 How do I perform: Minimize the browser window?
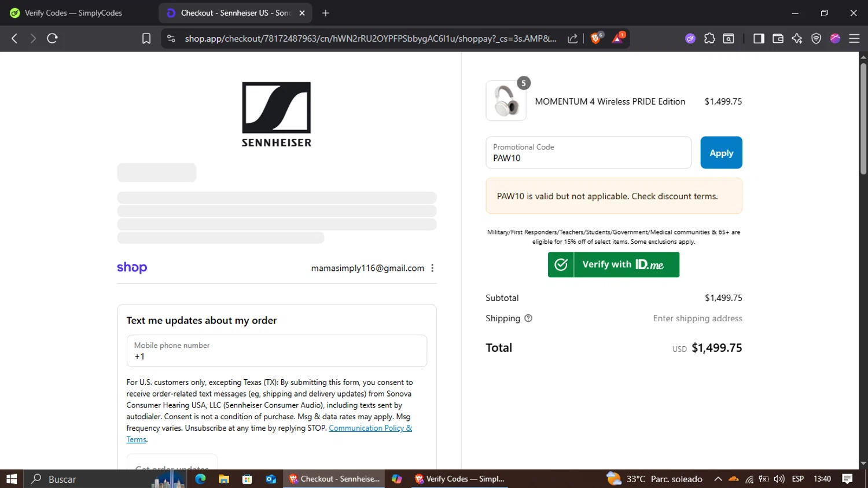(x=795, y=13)
